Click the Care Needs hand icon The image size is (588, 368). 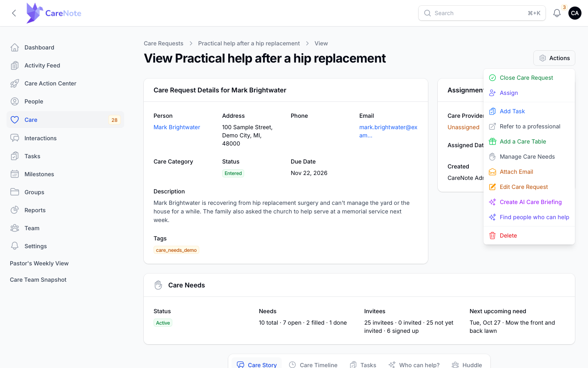point(158,285)
